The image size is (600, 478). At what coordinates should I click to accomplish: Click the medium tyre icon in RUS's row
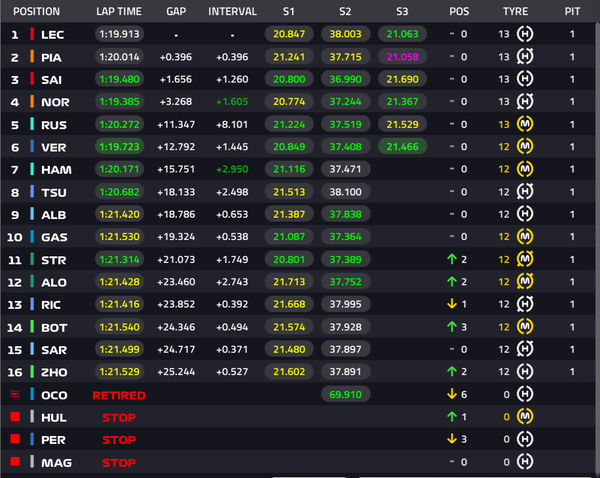[x=525, y=124]
